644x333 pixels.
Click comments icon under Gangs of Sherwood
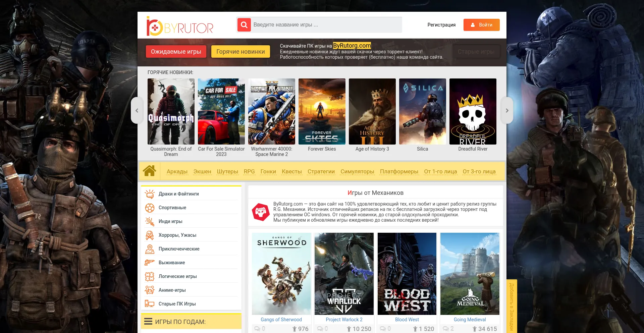[257, 329]
